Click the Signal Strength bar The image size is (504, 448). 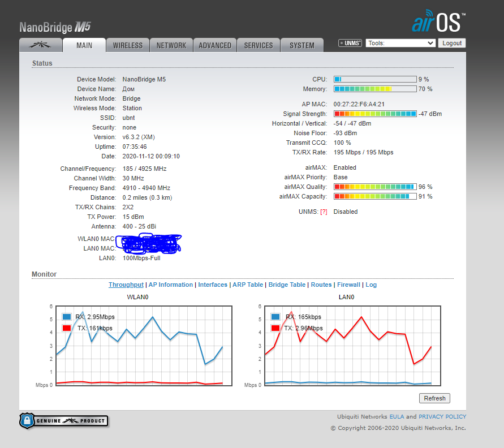coord(375,114)
